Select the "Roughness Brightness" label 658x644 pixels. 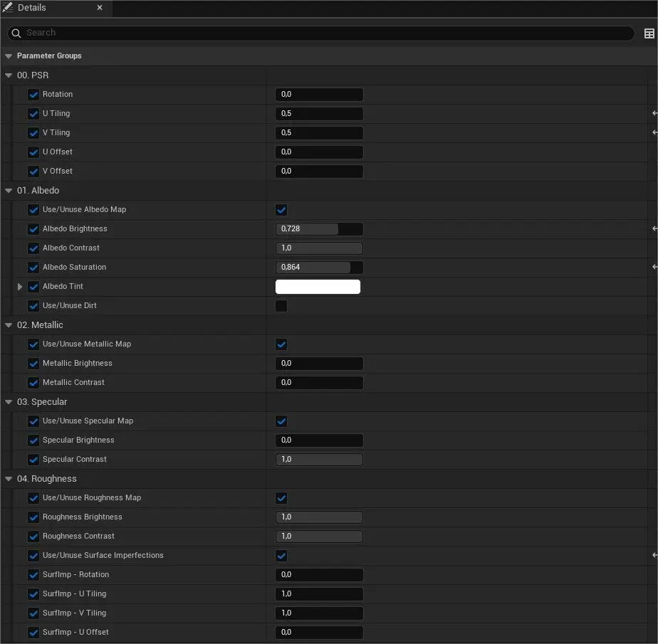tap(83, 517)
